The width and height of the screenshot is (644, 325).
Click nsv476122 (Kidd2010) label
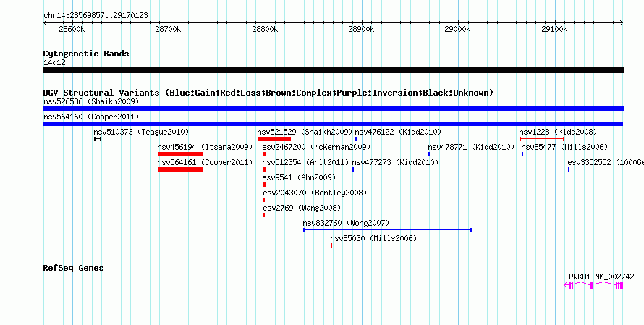398,132
